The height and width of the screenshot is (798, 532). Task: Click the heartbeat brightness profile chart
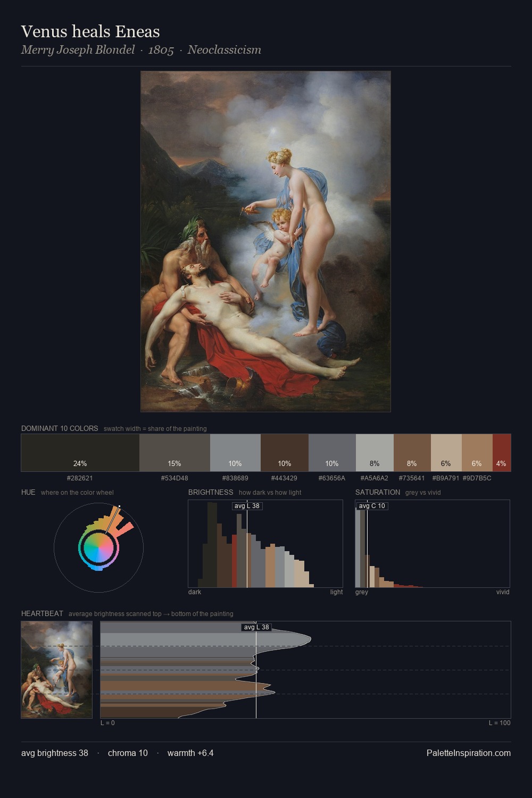tap(305, 670)
